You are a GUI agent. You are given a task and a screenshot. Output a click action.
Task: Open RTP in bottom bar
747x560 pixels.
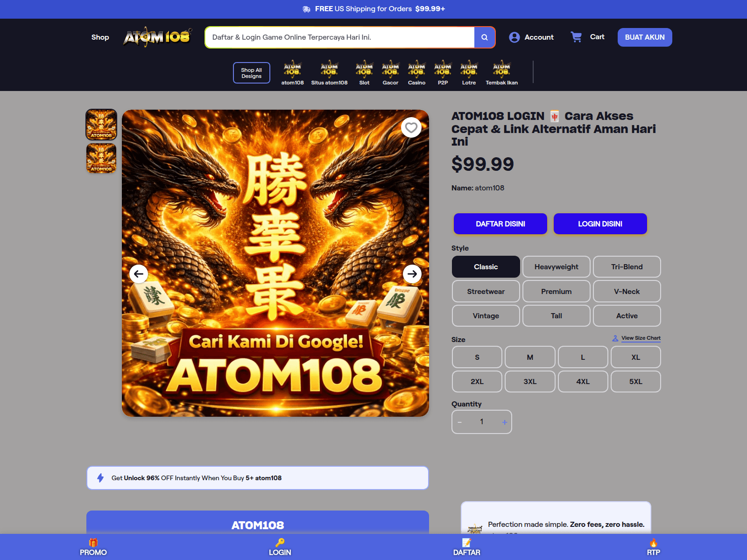(x=654, y=547)
